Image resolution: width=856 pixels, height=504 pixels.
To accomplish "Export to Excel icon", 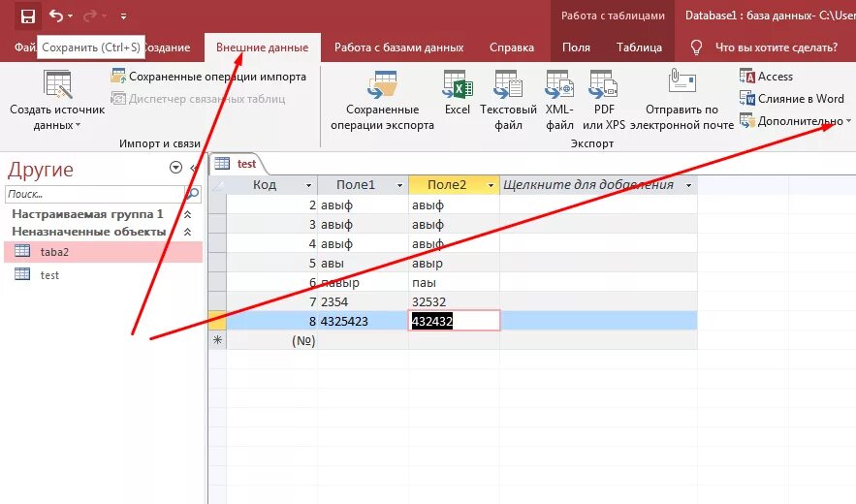I will 458,84.
